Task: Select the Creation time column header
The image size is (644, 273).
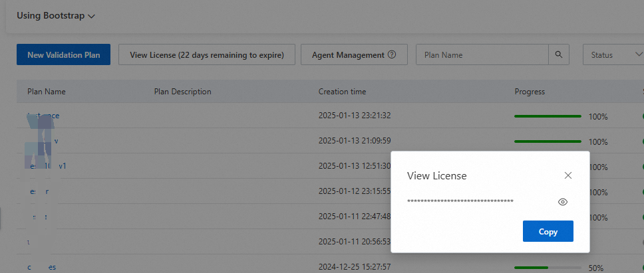Action: pos(342,92)
